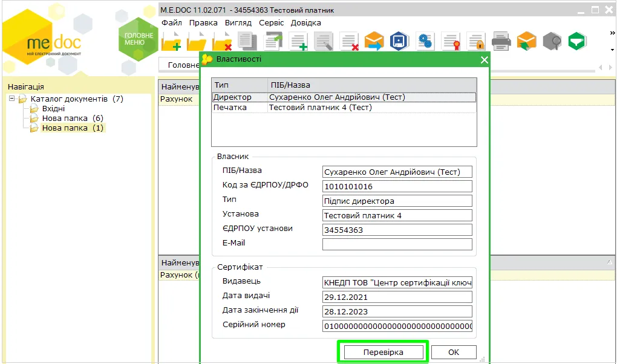
Task: Click the Перевірка button
Action: click(x=384, y=352)
